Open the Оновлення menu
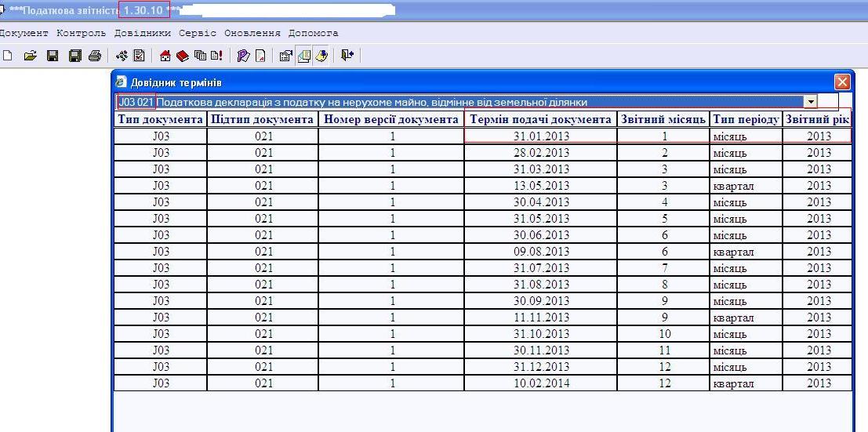 tap(252, 34)
